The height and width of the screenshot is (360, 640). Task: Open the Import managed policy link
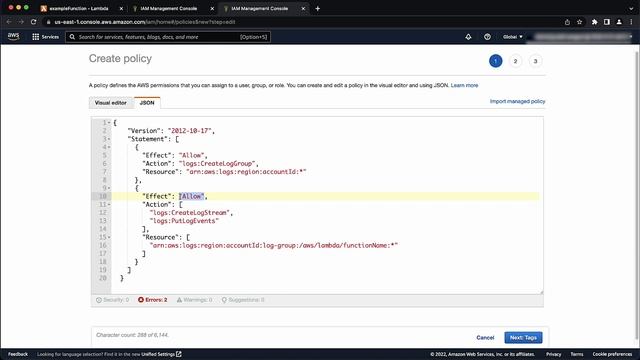pyautogui.click(x=518, y=101)
